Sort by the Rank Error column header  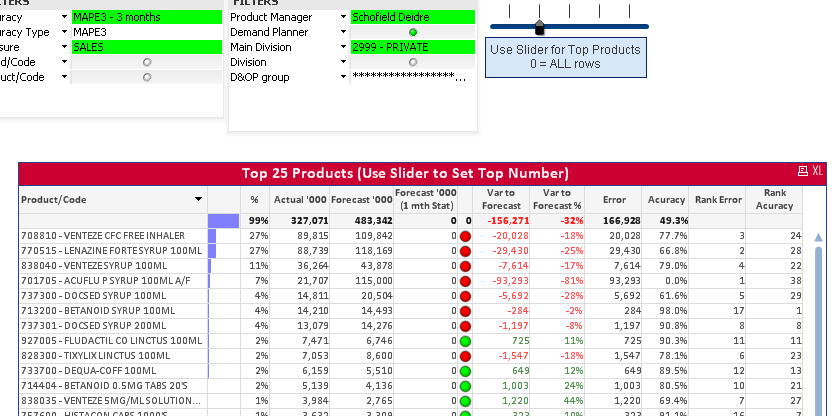(x=718, y=199)
